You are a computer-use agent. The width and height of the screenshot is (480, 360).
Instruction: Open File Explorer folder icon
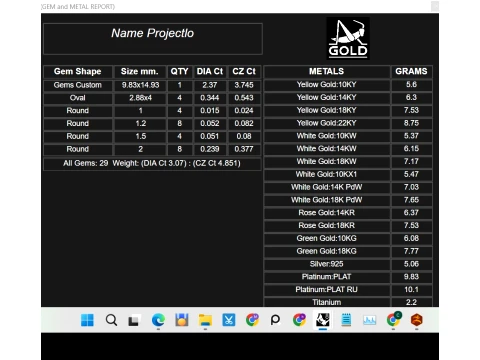(x=205, y=320)
